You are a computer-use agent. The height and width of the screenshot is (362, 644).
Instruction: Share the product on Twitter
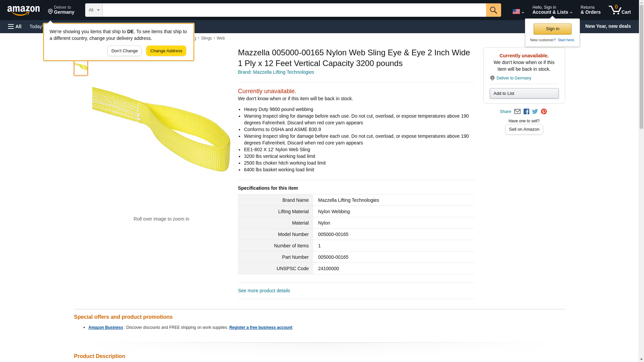pyautogui.click(x=535, y=112)
